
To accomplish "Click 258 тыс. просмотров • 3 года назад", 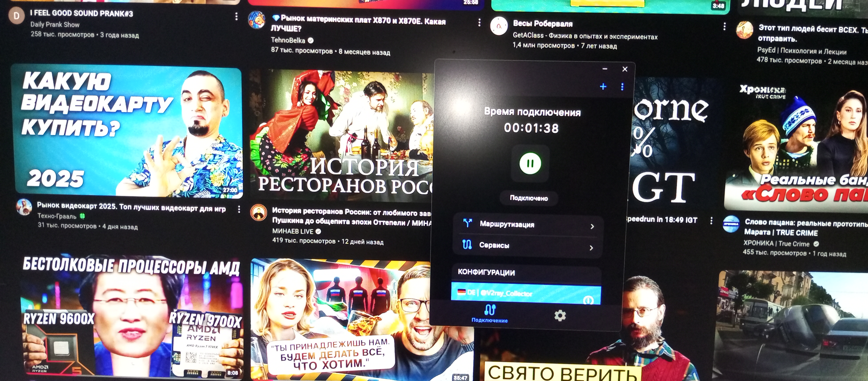I will point(85,34).
